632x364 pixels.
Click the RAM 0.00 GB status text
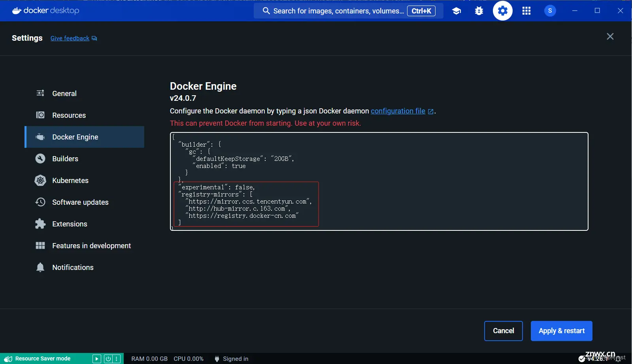149,359
